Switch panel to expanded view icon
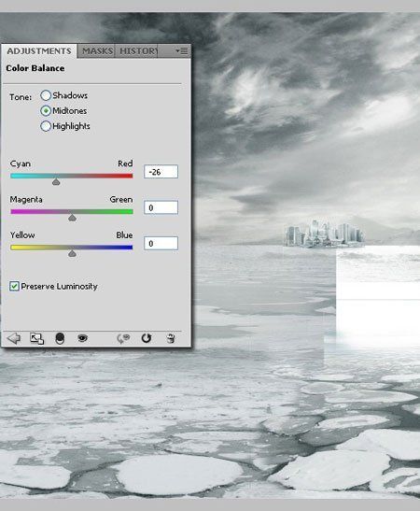420x511 pixels. click(x=36, y=338)
